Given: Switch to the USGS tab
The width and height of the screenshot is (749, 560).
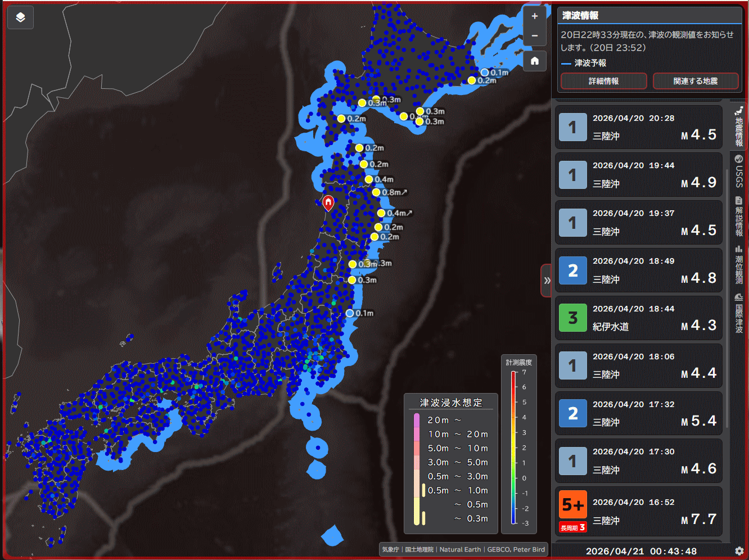Looking at the screenshot, I should [739, 171].
